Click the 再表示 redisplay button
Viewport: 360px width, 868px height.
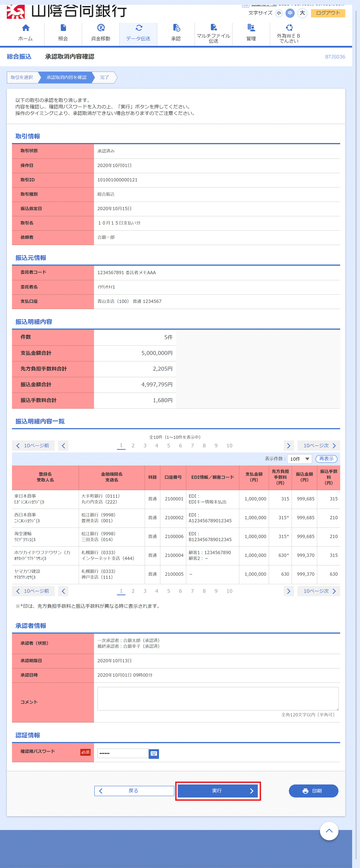click(x=326, y=459)
